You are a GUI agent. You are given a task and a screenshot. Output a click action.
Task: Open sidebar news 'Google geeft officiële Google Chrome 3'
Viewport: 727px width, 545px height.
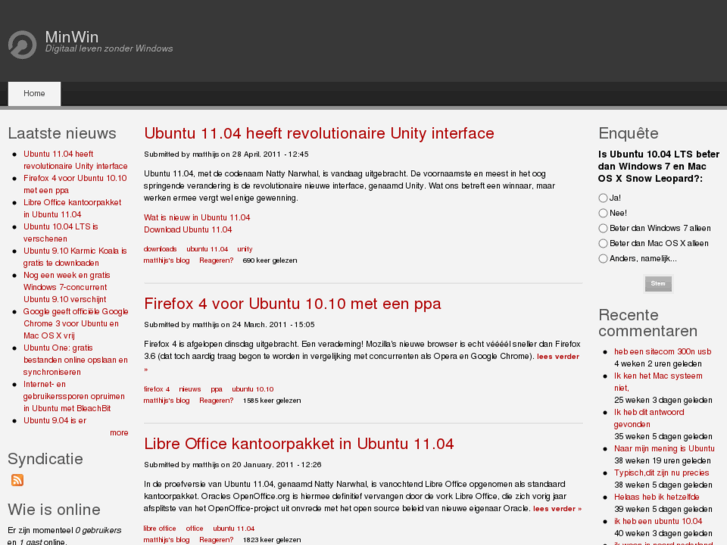(x=76, y=324)
